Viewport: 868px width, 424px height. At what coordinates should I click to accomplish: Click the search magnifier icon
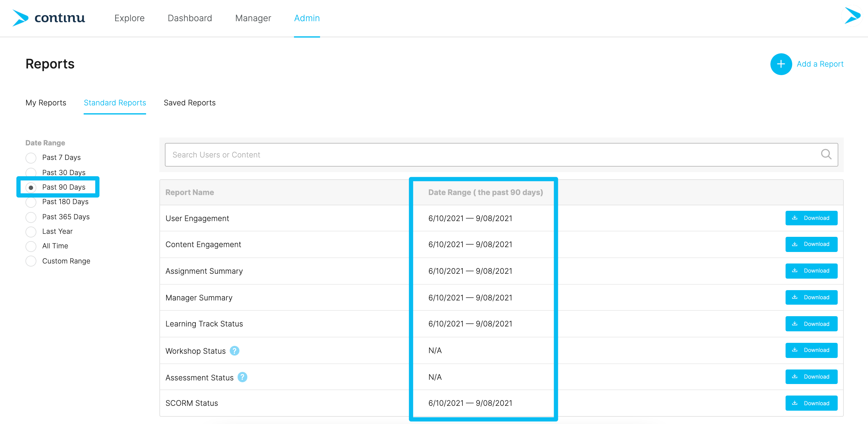tap(826, 154)
